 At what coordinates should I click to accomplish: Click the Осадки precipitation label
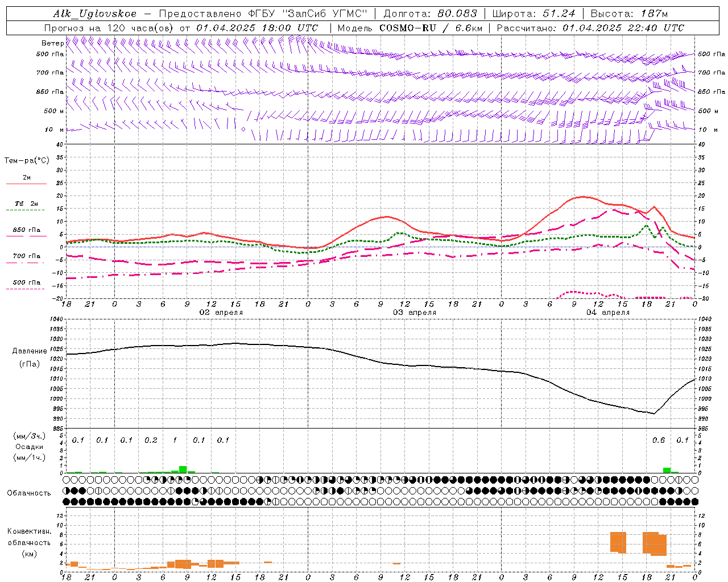pyautogui.click(x=29, y=447)
